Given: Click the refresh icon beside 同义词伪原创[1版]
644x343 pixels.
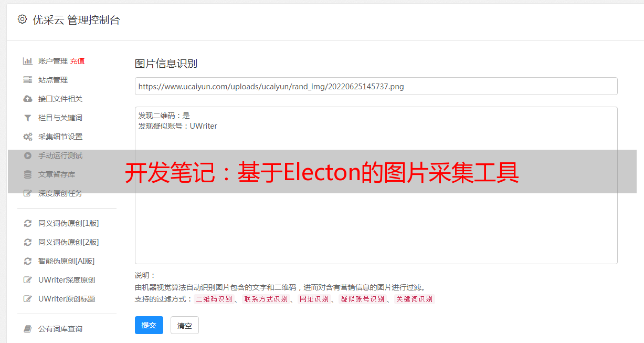Looking at the screenshot, I should click(x=28, y=223).
